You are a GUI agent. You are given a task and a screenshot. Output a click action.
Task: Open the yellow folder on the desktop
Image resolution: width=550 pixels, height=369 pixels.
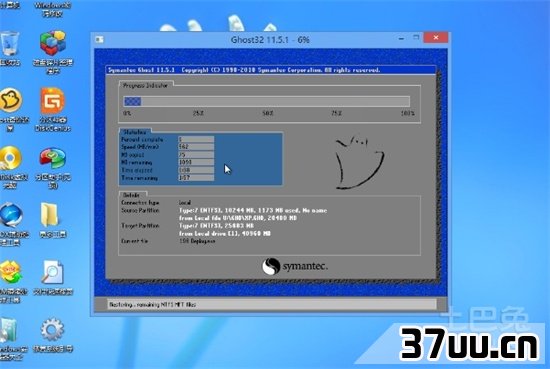pyautogui.click(x=49, y=215)
